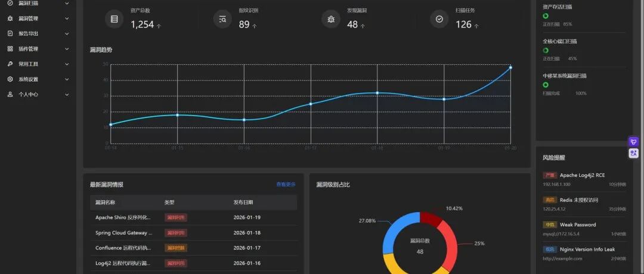The width and height of the screenshot is (644, 274).
Task: Click the 报告导出 document sidebar icon
Action: 10,33
